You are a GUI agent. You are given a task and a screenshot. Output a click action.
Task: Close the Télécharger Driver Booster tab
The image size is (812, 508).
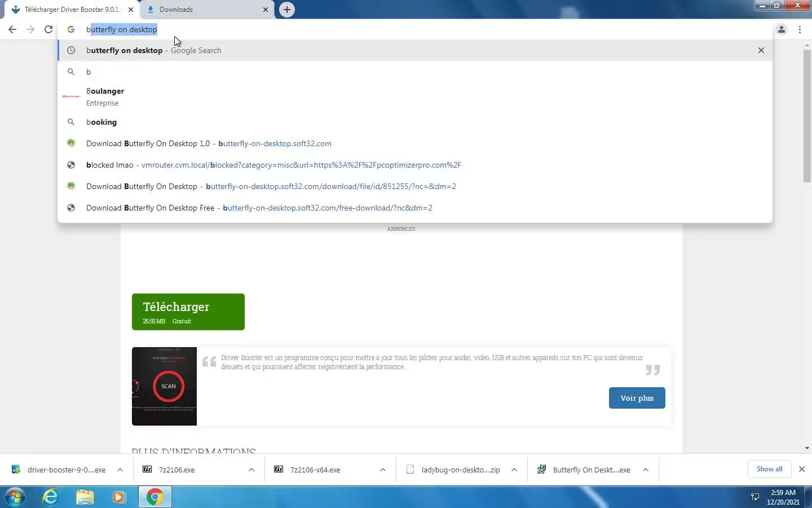point(131,10)
